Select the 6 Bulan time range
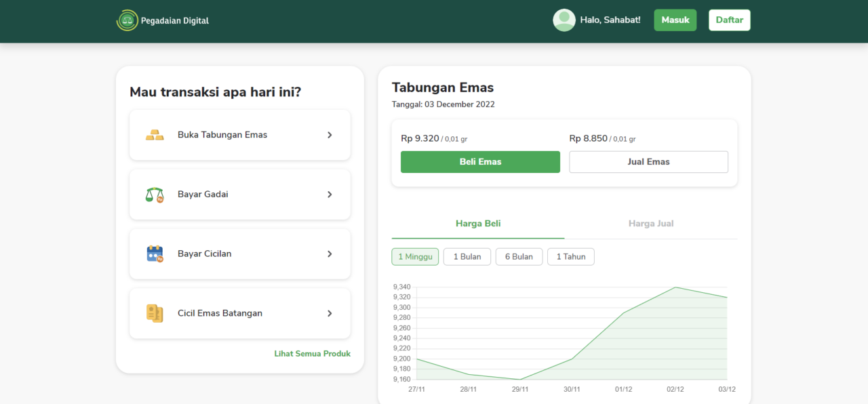 coord(519,257)
